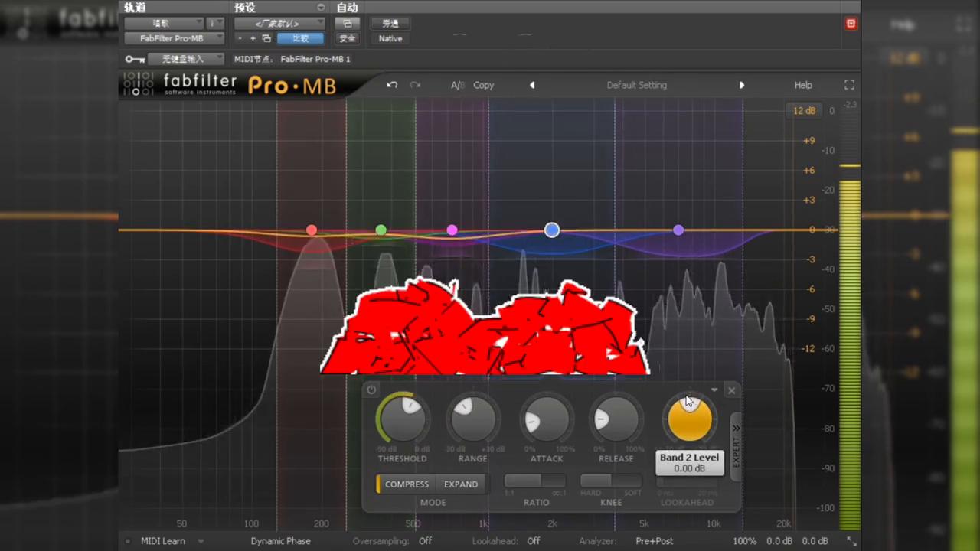Open the Help menu

click(x=802, y=85)
